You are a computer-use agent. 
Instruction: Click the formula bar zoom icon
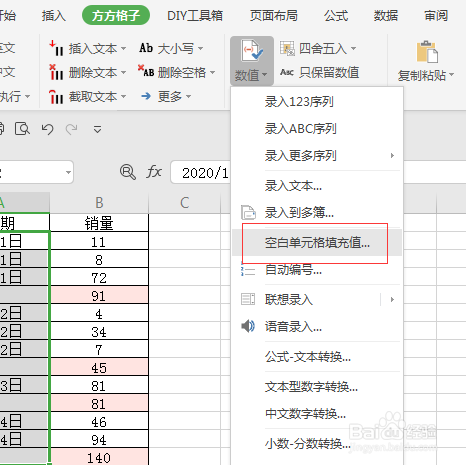point(127,172)
